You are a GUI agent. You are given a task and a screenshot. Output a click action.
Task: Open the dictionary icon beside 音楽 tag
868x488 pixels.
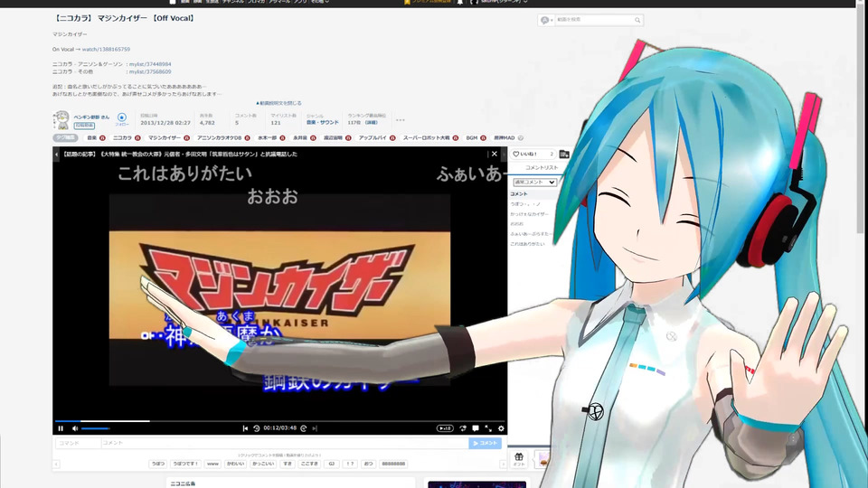click(102, 137)
